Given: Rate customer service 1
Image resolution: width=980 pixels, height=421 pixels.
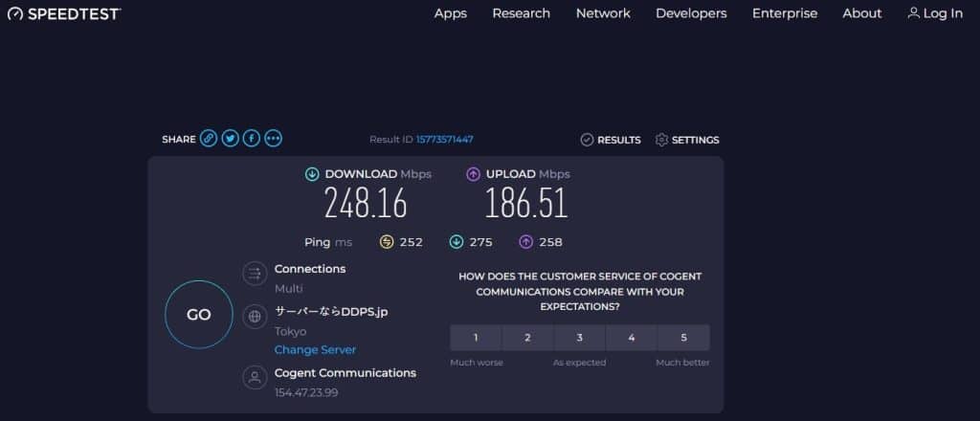Looking at the screenshot, I should (476, 338).
